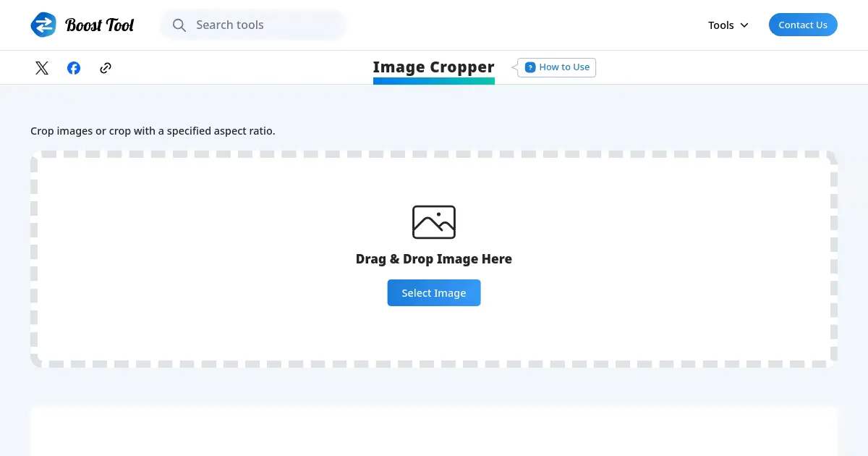Share page via Facebook icon
Image resolution: width=868 pixels, height=456 pixels.
(x=74, y=68)
